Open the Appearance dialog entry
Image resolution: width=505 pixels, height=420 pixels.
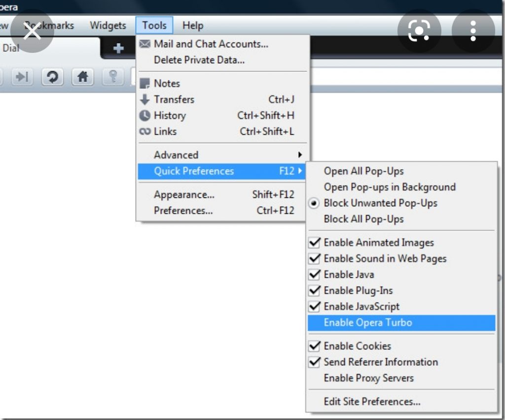pyautogui.click(x=222, y=194)
